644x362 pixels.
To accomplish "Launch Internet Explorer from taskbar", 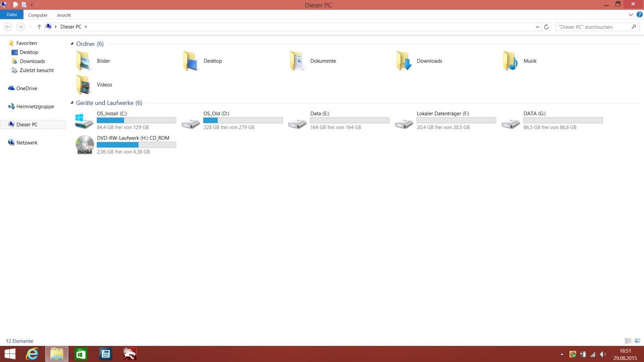I will pos(32,354).
